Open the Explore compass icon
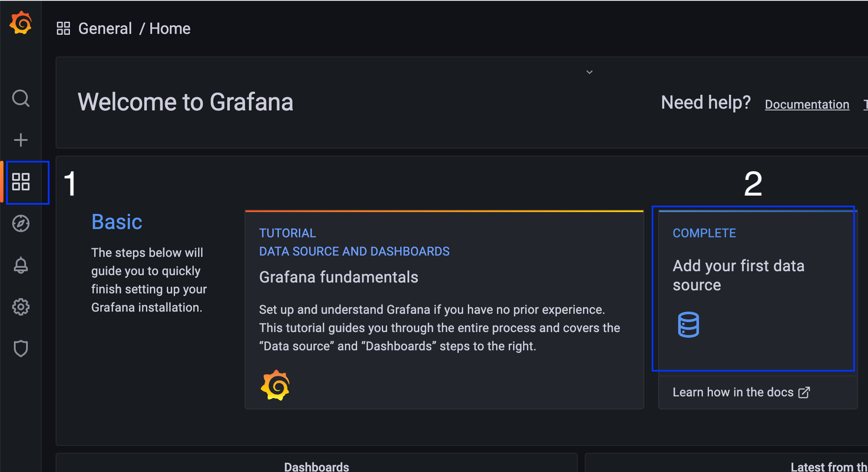 21,223
